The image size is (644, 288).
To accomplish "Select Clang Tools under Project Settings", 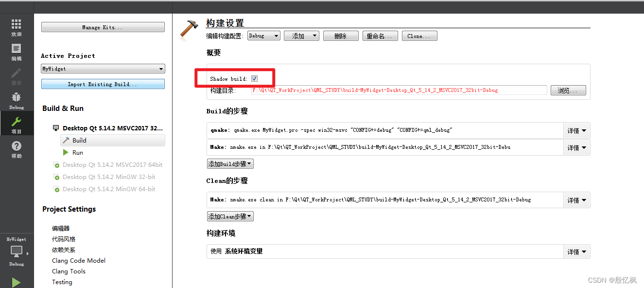I will point(69,271).
